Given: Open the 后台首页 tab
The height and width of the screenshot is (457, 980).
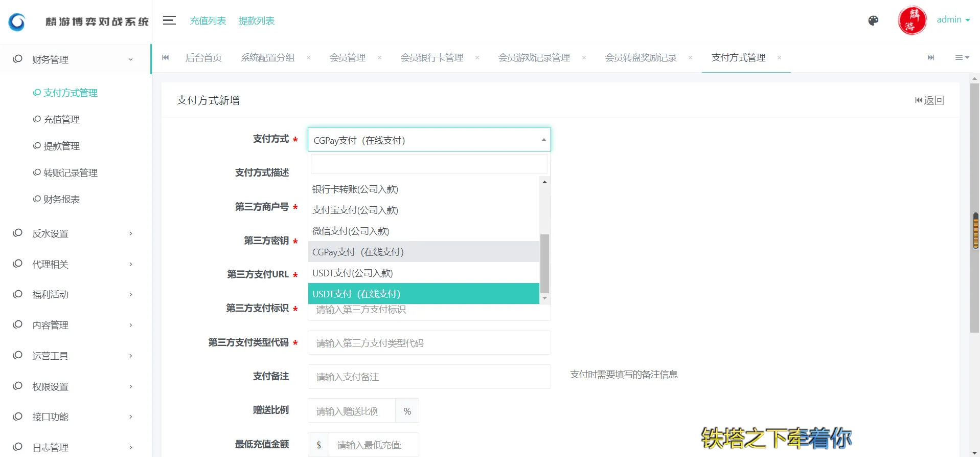Looking at the screenshot, I should coord(203,58).
